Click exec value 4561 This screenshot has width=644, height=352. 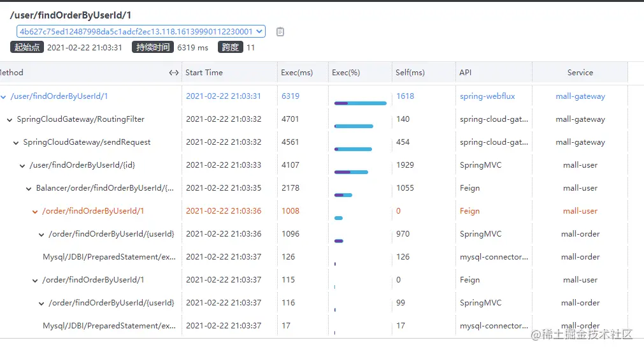pos(290,142)
